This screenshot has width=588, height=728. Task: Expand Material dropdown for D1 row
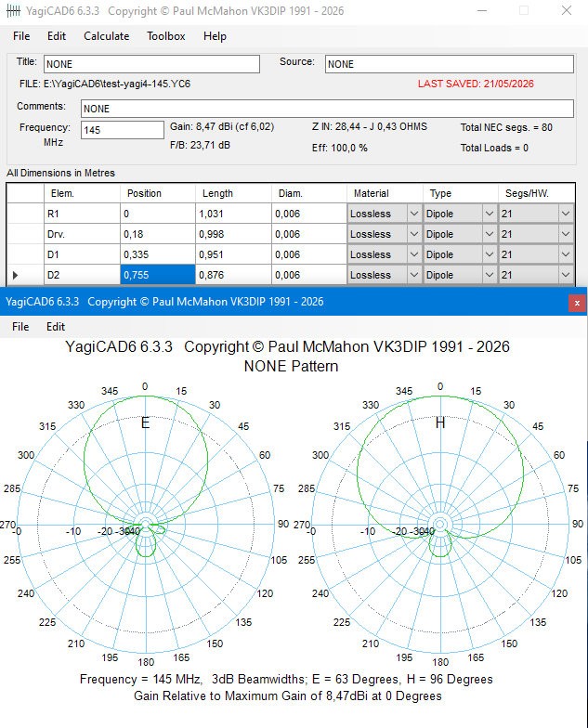click(x=414, y=254)
